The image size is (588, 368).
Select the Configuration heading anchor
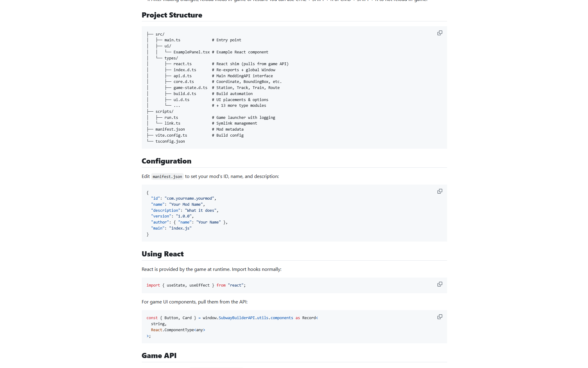[166, 161]
